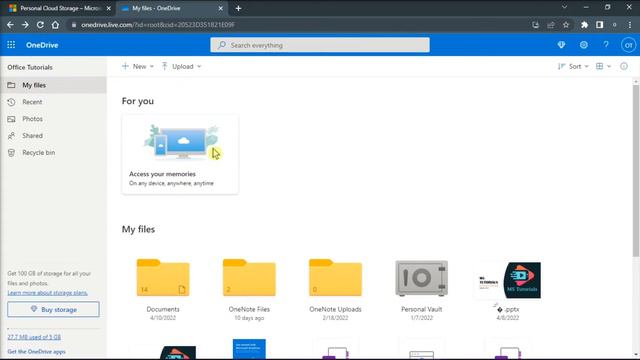Select My files in sidebar

pos(53,85)
